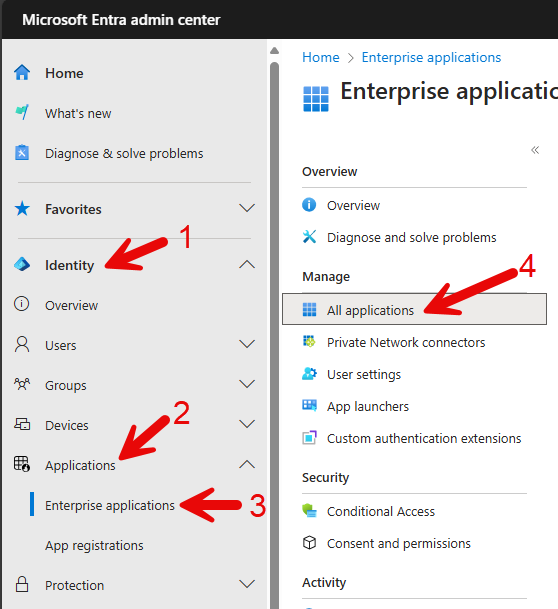Click the Home house icon in sidebar
This screenshot has height=609, width=558.
22,73
